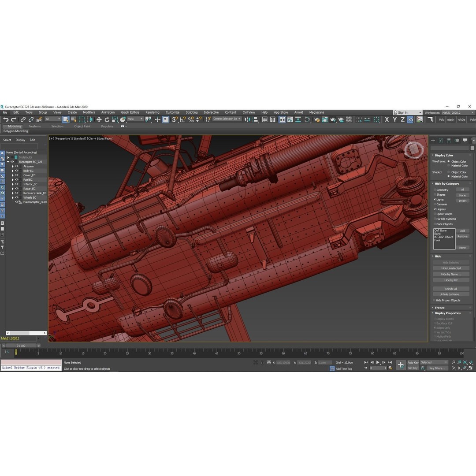The height and width of the screenshot is (476, 476).
Task: Click the Bind to Space Warp icon
Action: click(x=39, y=119)
